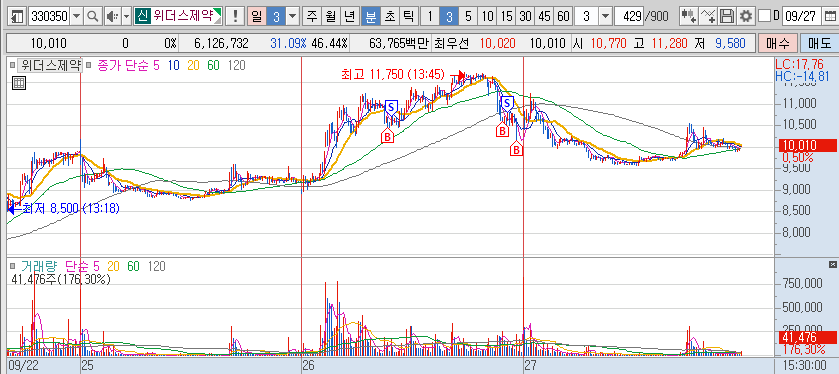Select the 월 monthly period toggle
839x374 pixels.
330,17
